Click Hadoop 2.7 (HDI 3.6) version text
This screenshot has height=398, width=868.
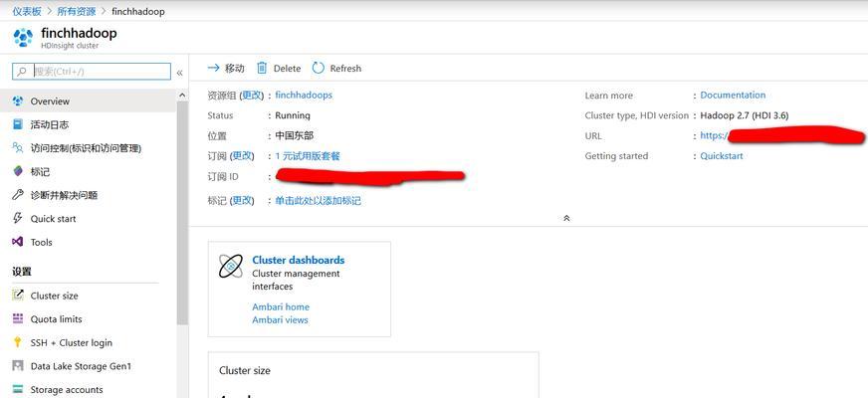[x=744, y=115]
